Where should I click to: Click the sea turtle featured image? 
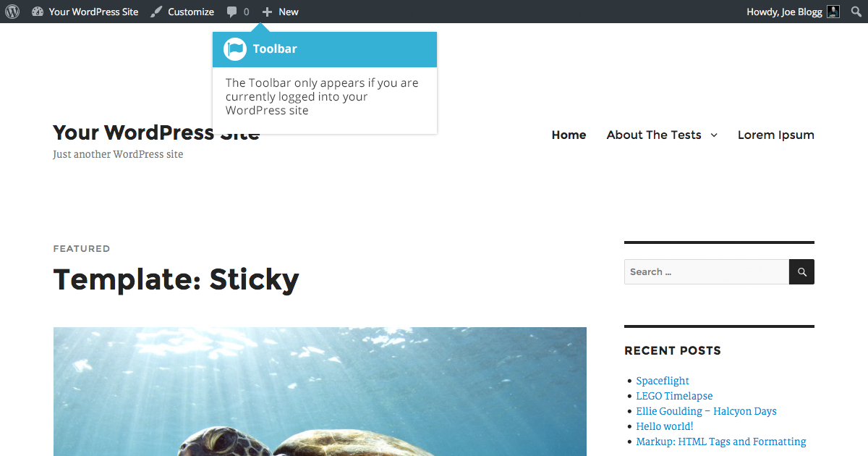click(320, 392)
